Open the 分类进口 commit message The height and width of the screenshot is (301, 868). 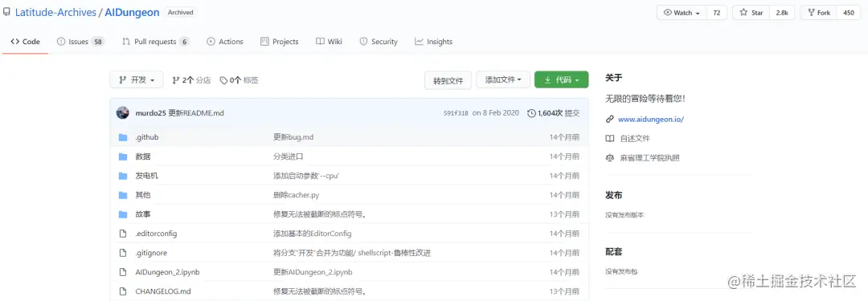[x=289, y=157]
